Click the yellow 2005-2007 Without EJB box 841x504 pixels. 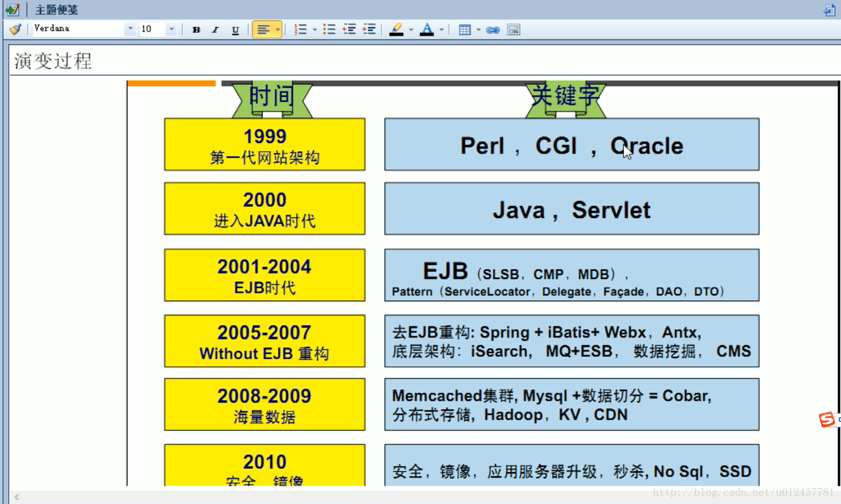pos(265,341)
